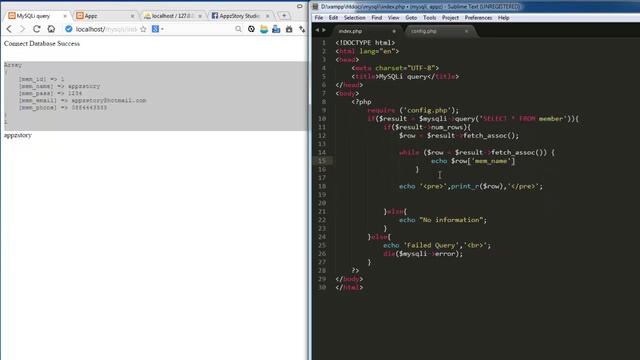The height and width of the screenshot is (360, 640).
Task: Close the localhost / 127.0 browser tab
Action: pyautogui.click(x=200, y=16)
